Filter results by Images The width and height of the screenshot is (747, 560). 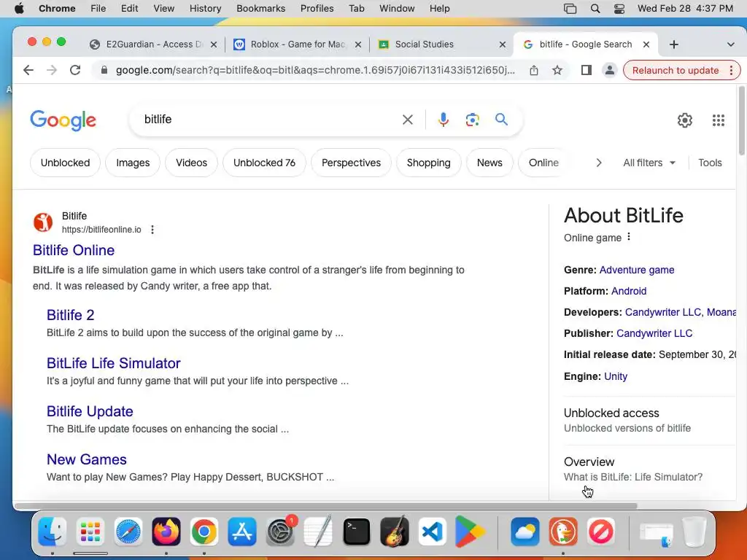pos(133,163)
